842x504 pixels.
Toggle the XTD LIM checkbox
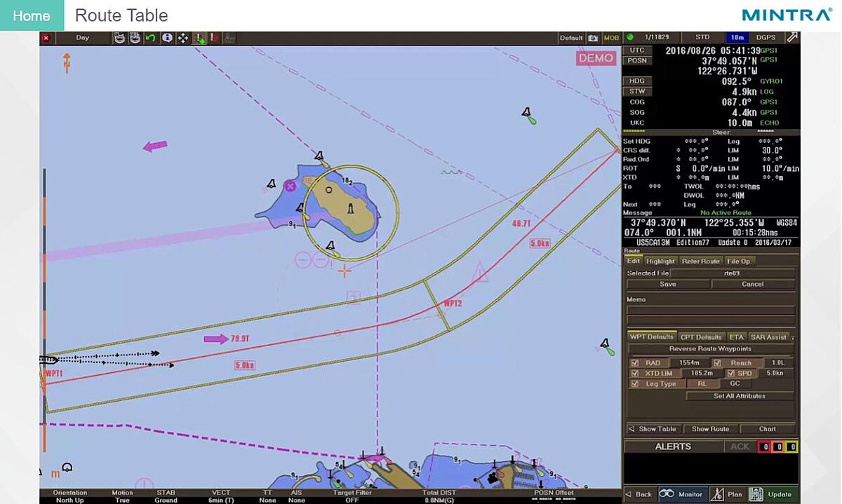(x=635, y=373)
